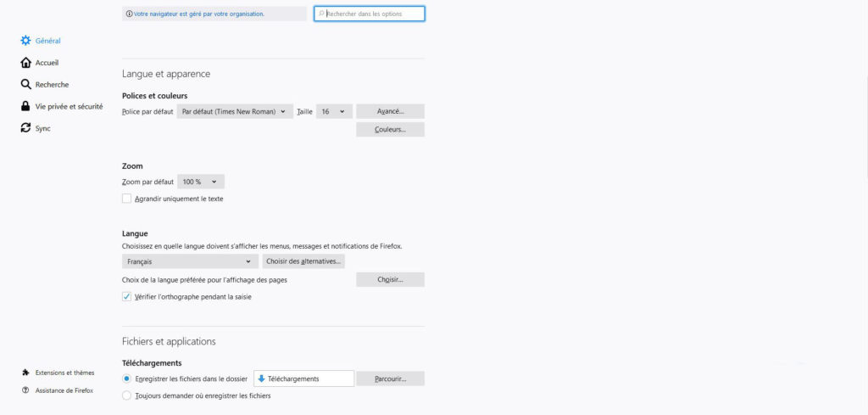Viewport: 868px width, 415px height.
Task: Open the Police par défaut dropdown
Action: (x=235, y=111)
